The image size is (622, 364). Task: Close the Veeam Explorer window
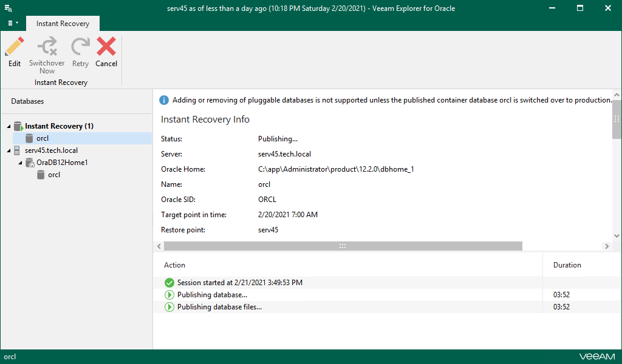point(607,8)
